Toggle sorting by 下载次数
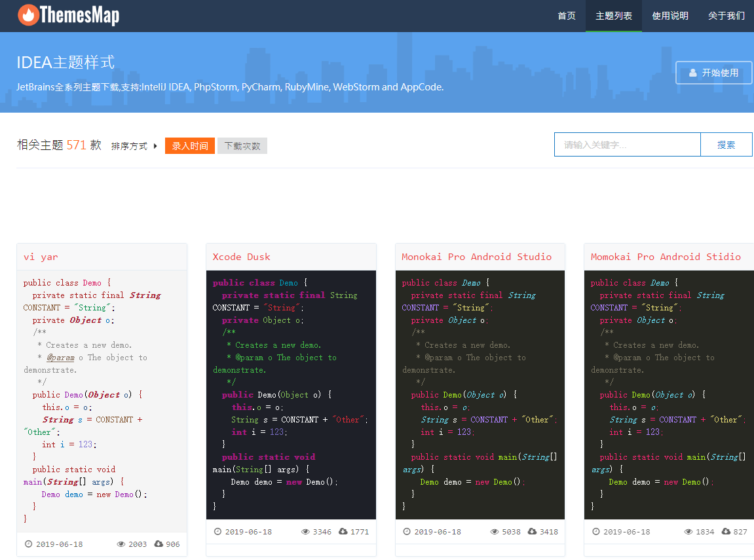 (x=244, y=146)
